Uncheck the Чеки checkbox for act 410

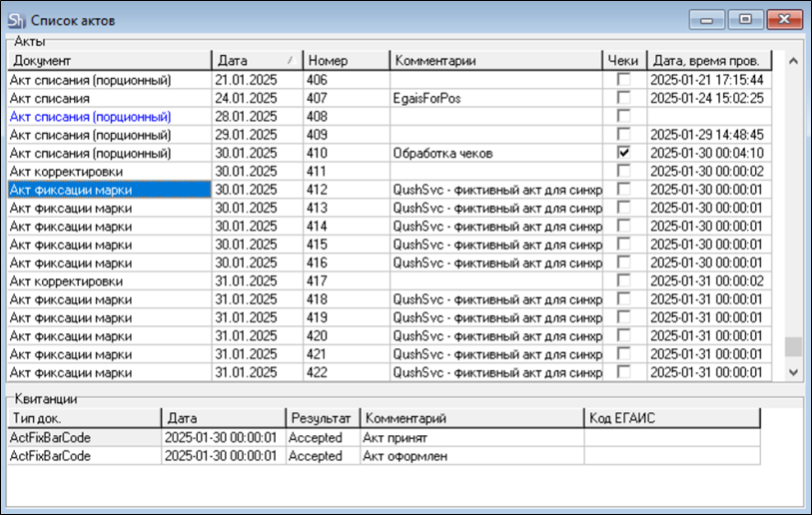tap(624, 153)
